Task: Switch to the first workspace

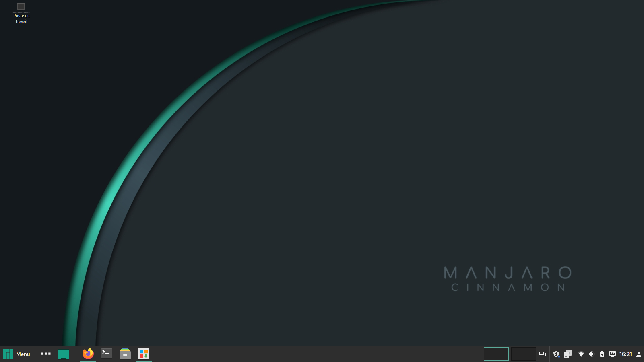Action: pos(496,354)
